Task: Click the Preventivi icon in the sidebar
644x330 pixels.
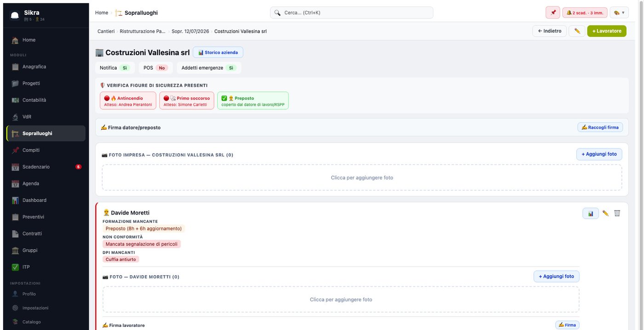Action: [x=15, y=217]
